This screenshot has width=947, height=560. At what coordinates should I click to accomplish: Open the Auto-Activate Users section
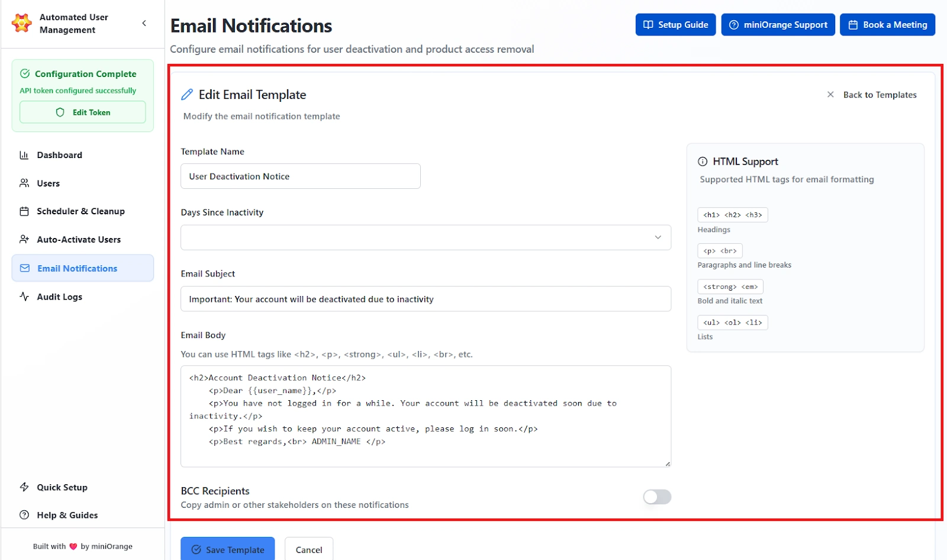pyautogui.click(x=78, y=239)
